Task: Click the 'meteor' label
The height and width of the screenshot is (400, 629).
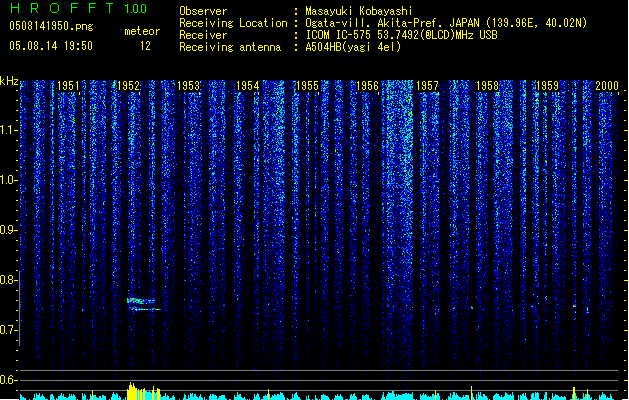Action: tap(142, 31)
